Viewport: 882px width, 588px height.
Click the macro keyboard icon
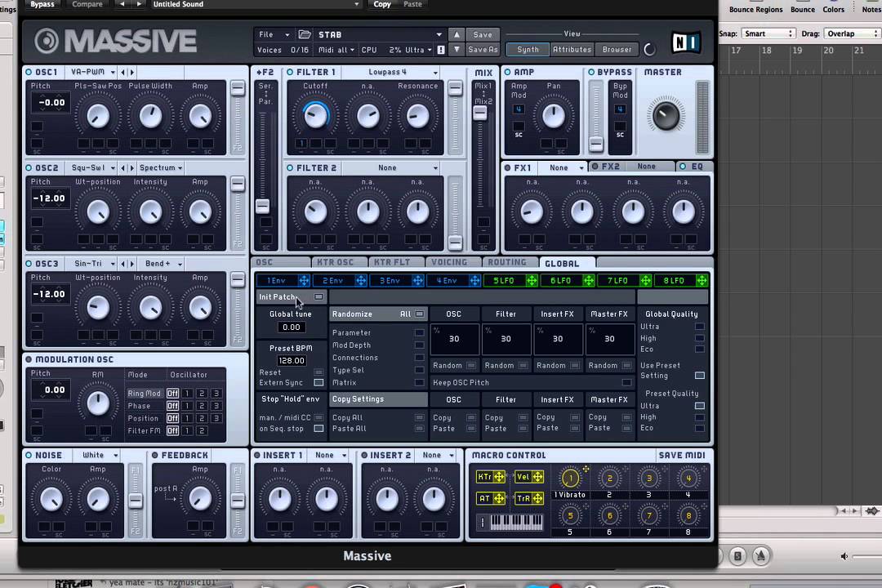click(516, 523)
